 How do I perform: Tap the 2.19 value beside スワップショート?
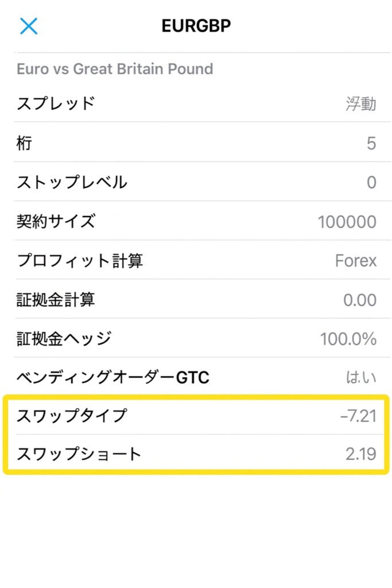pos(361,454)
